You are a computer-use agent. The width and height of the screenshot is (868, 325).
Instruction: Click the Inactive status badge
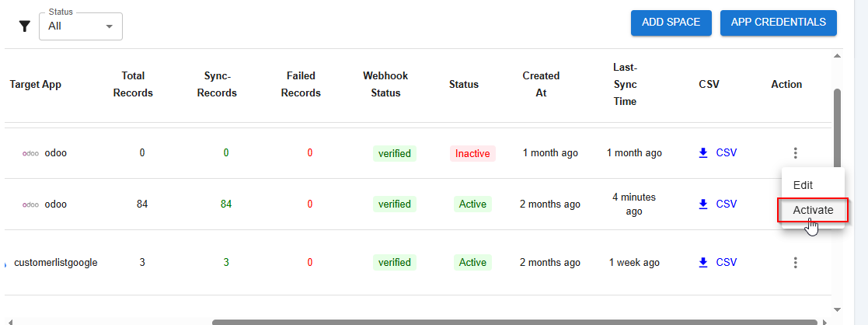pyautogui.click(x=472, y=153)
